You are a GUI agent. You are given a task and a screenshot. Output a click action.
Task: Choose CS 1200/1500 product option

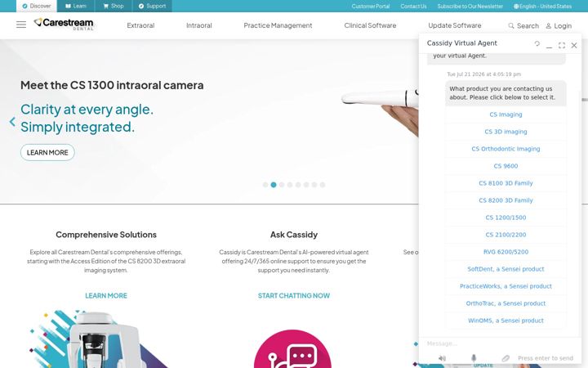tap(506, 218)
